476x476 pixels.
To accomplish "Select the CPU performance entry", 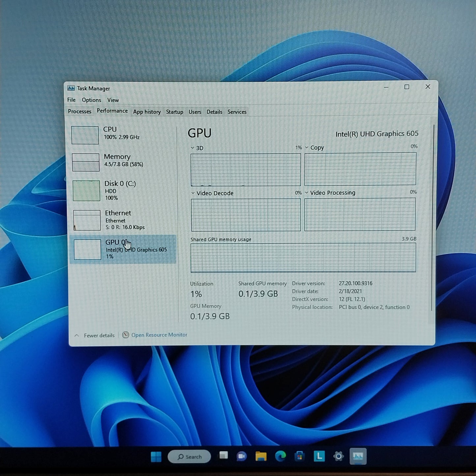I will (123, 135).
